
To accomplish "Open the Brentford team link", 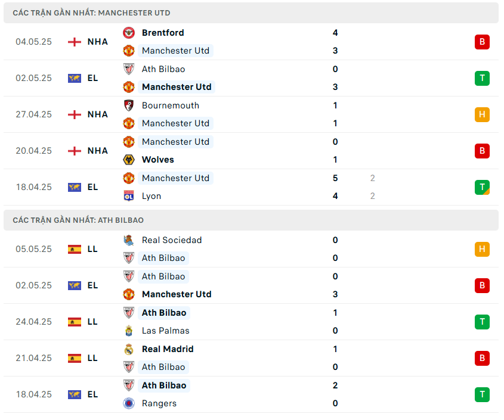I will pyautogui.click(x=163, y=33).
